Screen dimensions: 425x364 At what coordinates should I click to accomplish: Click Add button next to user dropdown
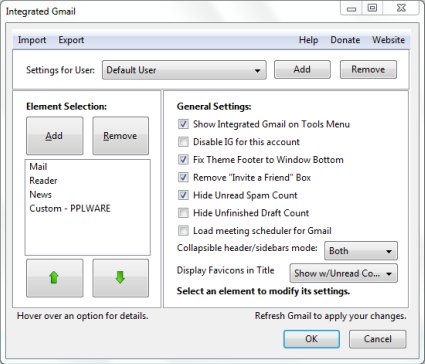click(302, 69)
